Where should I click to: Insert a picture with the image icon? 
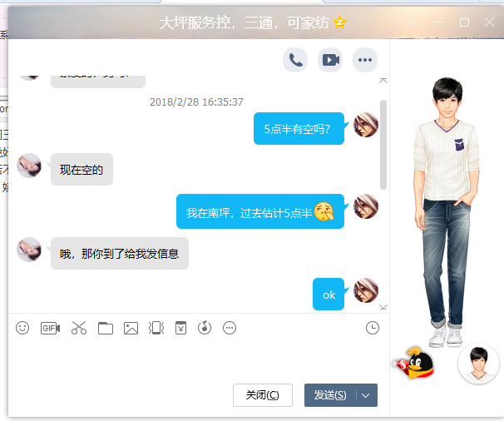coord(131,329)
